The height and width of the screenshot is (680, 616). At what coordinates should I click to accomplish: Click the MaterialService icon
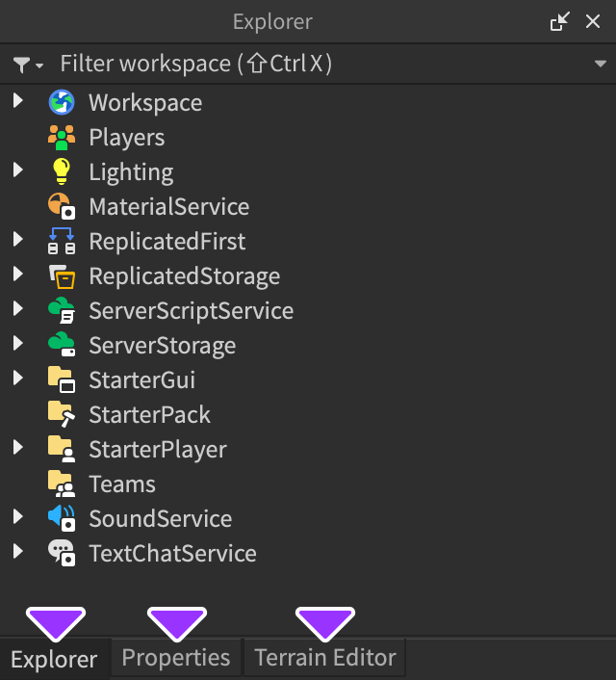click(x=62, y=207)
